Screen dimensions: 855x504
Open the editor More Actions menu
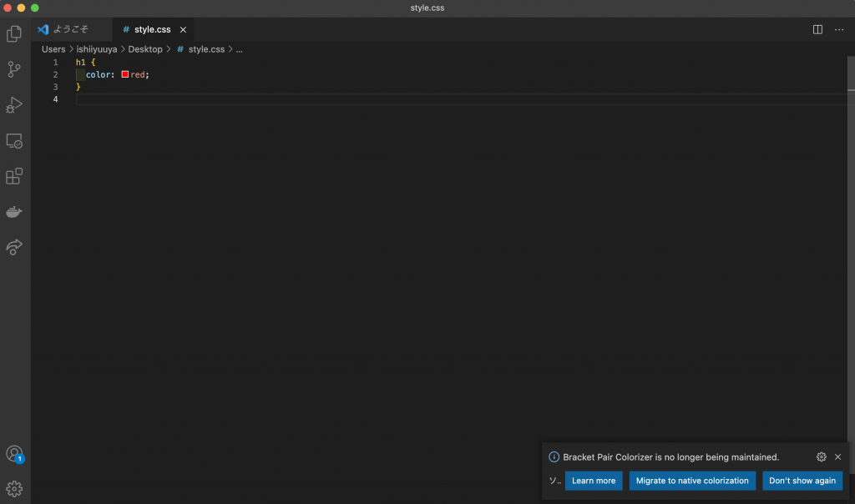[x=839, y=29]
